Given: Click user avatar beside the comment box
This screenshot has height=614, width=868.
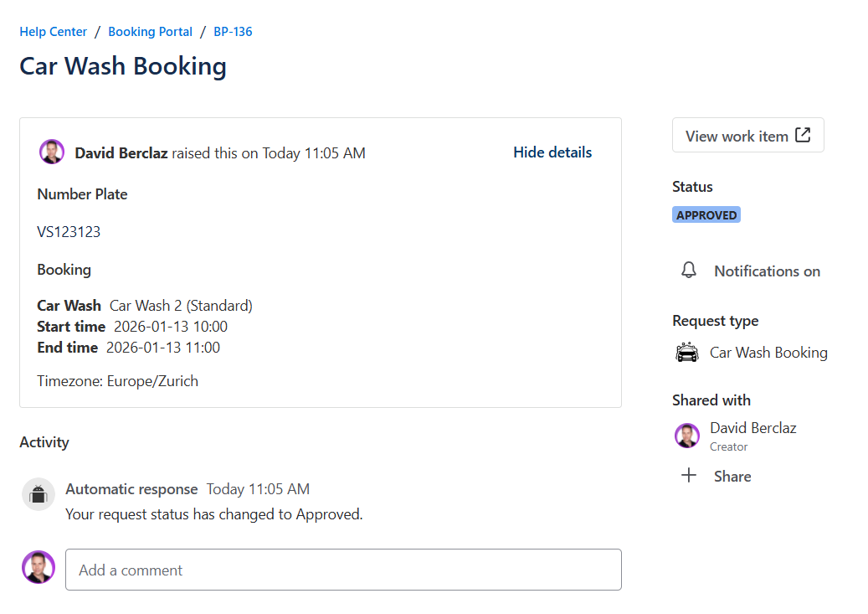Looking at the screenshot, I should (39, 568).
